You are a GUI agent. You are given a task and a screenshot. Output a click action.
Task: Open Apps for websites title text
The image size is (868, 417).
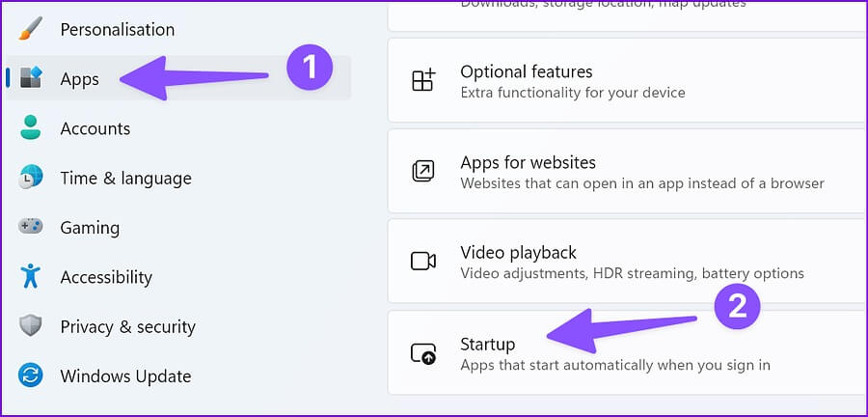coord(529,162)
